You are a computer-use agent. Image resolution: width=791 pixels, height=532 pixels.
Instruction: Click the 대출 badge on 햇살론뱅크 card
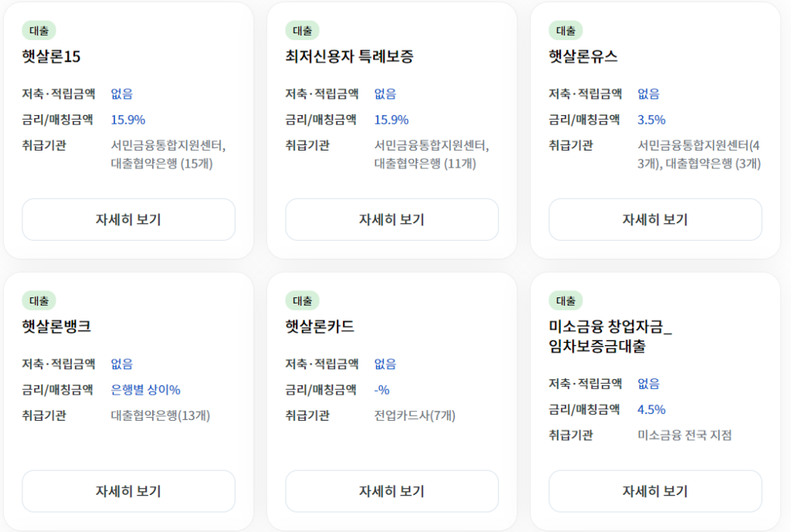click(x=36, y=300)
